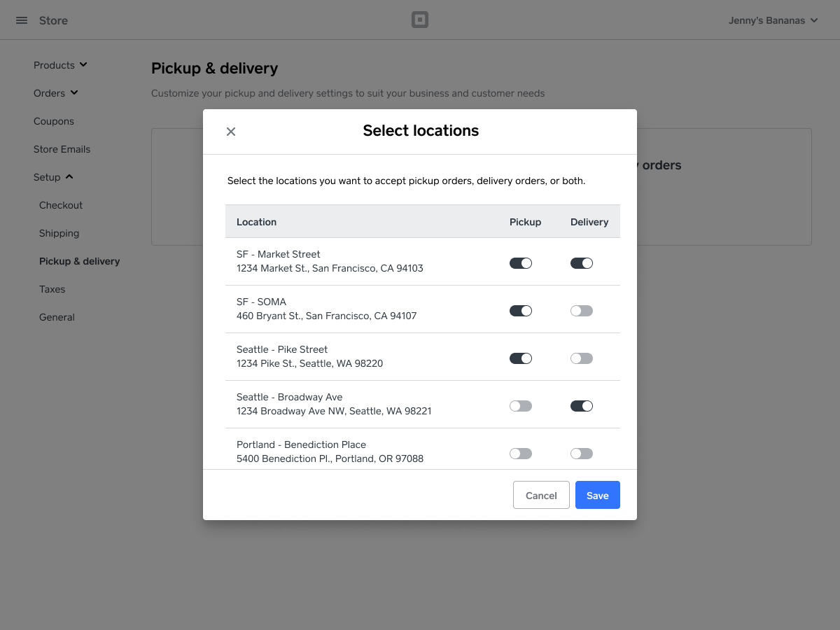
Task: Open Store Emails in the sidebar
Action: (x=62, y=149)
